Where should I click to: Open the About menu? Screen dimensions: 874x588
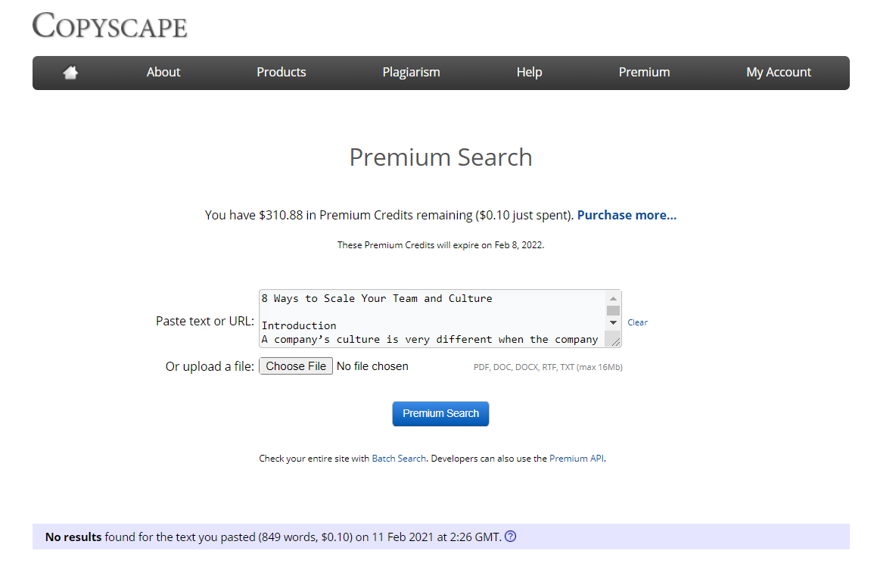click(x=163, y=73)
